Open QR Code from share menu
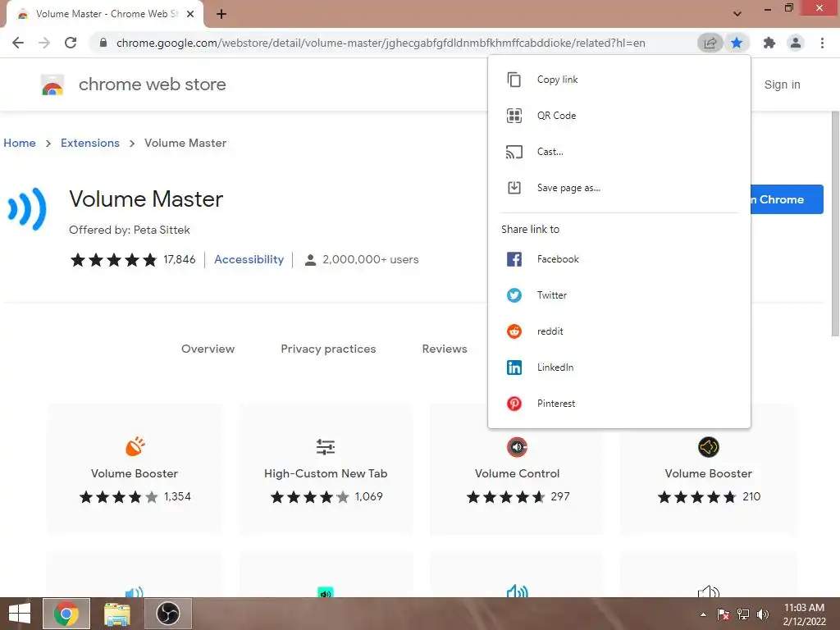The height and width of the screenshot is (630, 840). pos(619,116)
